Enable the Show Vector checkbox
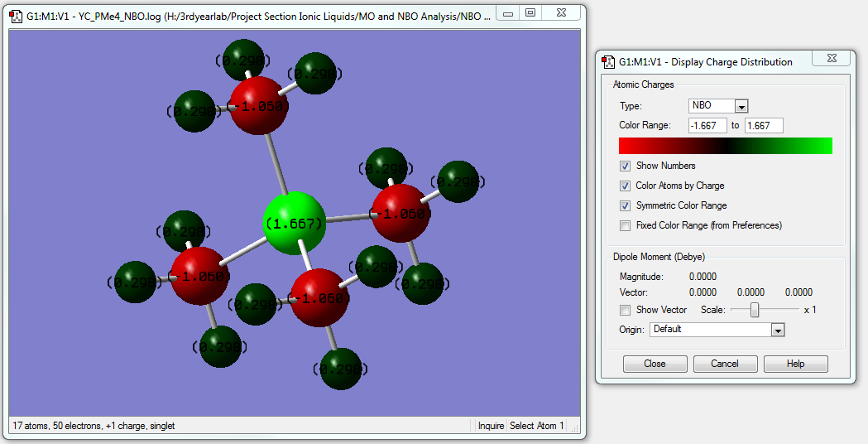 (x=625, y=310)
